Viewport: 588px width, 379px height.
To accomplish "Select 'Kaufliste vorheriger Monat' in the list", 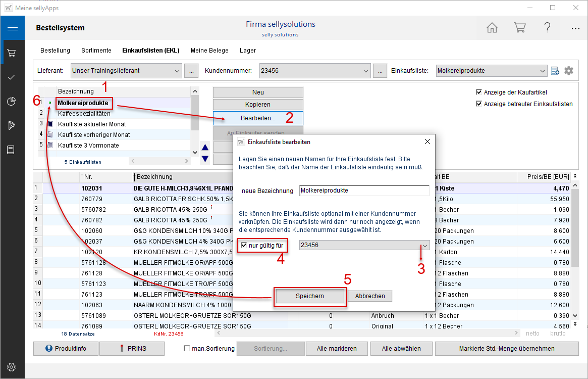I will tap(93, 135).
